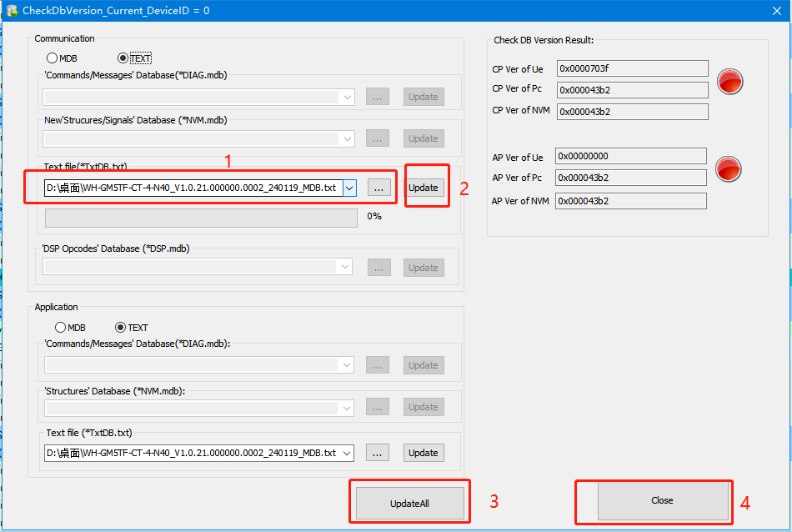Select MDB radio under Communication
The image size is (792, 532).
tap(52, 58)
